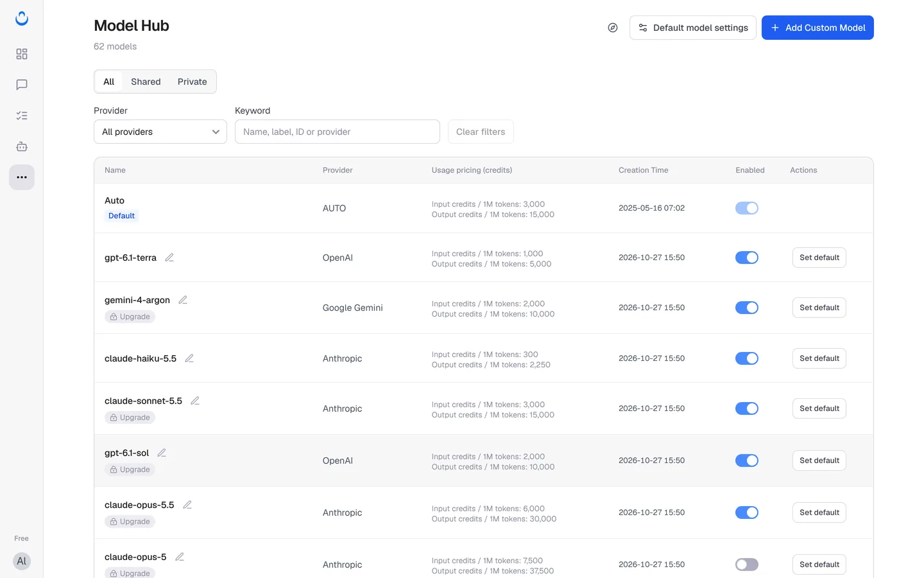Click Upgrade badge under gpt-6.1-sol

click(x=130, y=469)
